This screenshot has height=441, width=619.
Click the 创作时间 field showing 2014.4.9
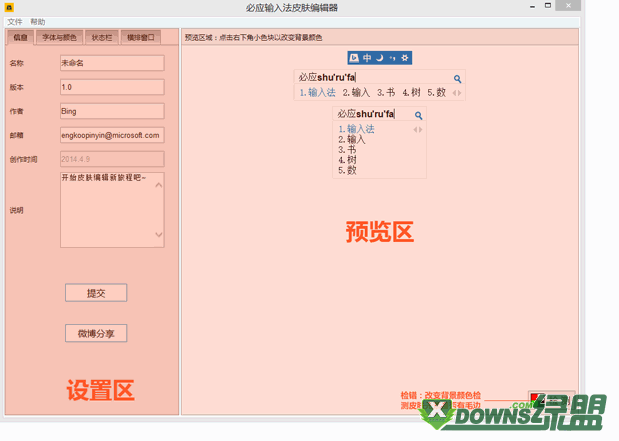click(112, 159)
